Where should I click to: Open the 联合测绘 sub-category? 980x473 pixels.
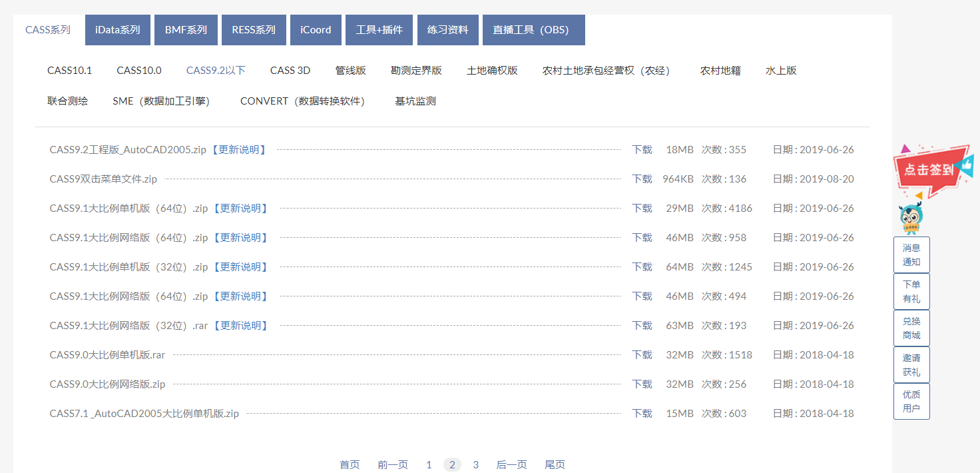67,101
